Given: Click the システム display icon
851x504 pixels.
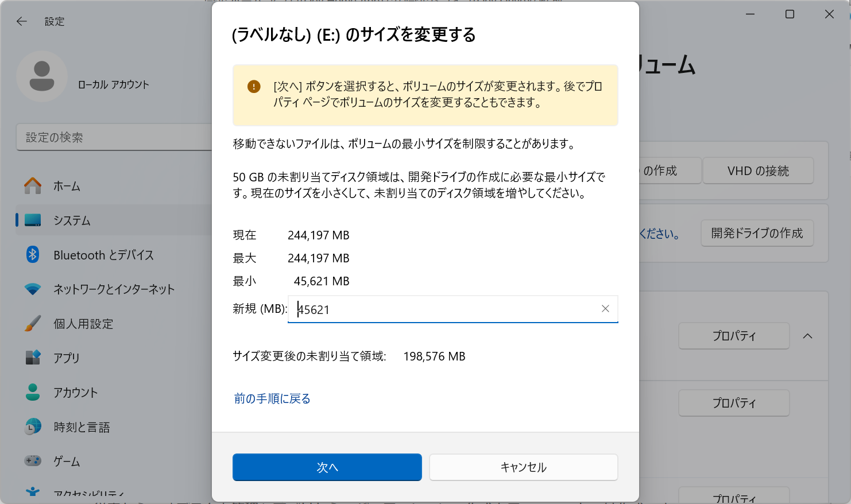Looking at the screenshot, I should click(x=33, y=220).
